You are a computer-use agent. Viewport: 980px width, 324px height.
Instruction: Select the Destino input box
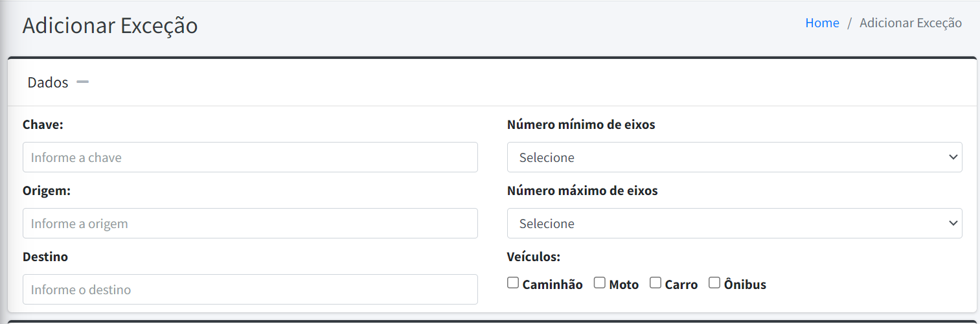(250, 290)
